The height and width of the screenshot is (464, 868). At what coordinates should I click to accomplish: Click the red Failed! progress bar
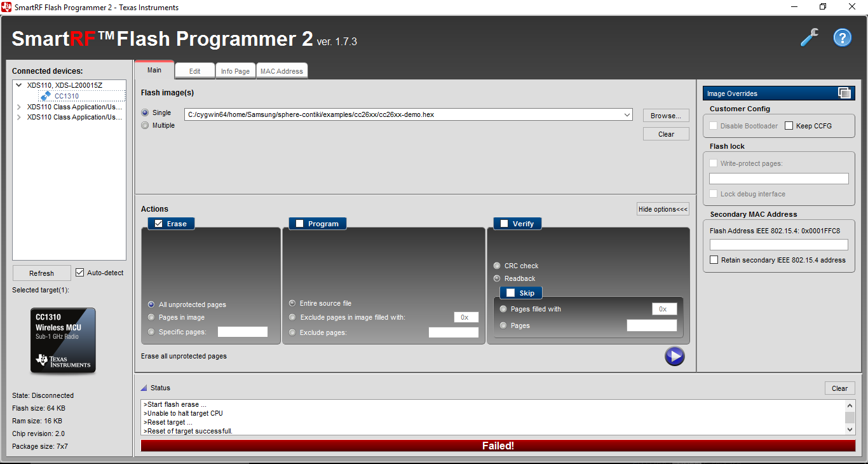[x=498, y=446]
